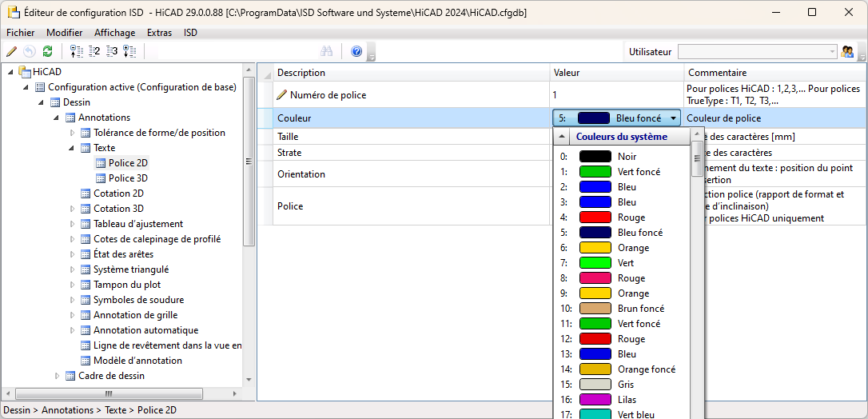Pick color 14 Orange foncé
The height and width of the screenshot is (419, 868).
(x=622, y=369)
